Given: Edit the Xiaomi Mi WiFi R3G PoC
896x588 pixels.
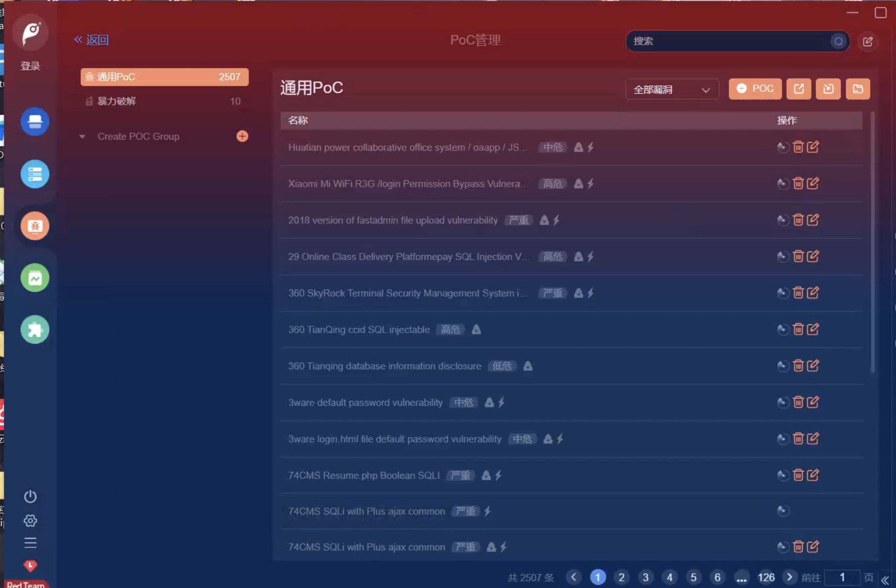Looking at the screenshot, I should (x=813, y=183).
